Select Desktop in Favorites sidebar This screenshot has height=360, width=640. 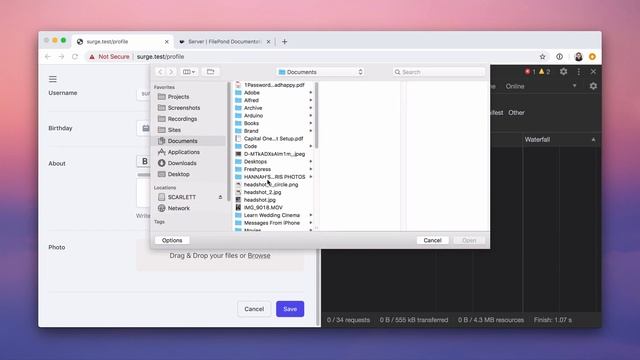pos(178,174)
